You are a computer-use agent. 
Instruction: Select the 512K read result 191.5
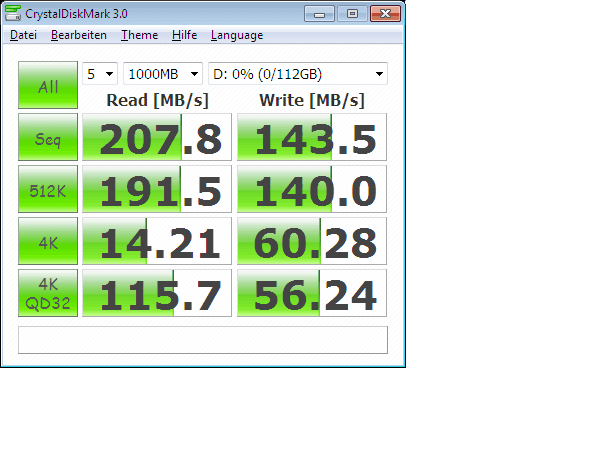(157, 189)
